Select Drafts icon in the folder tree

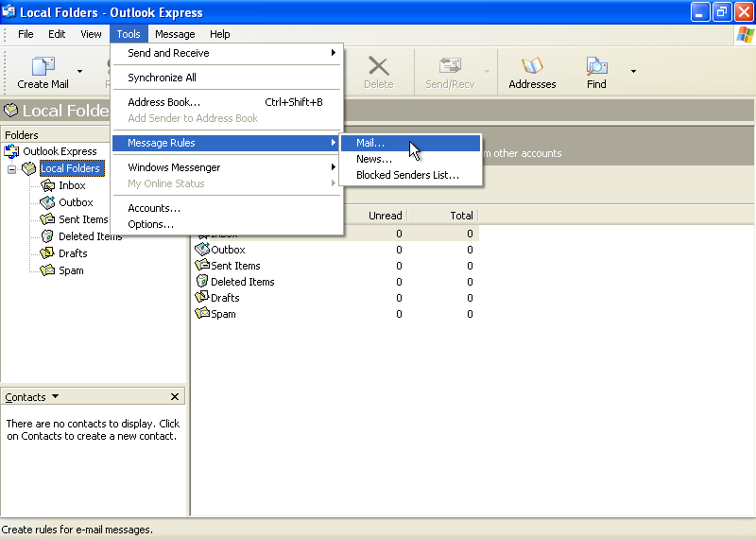tap(47, 253)
